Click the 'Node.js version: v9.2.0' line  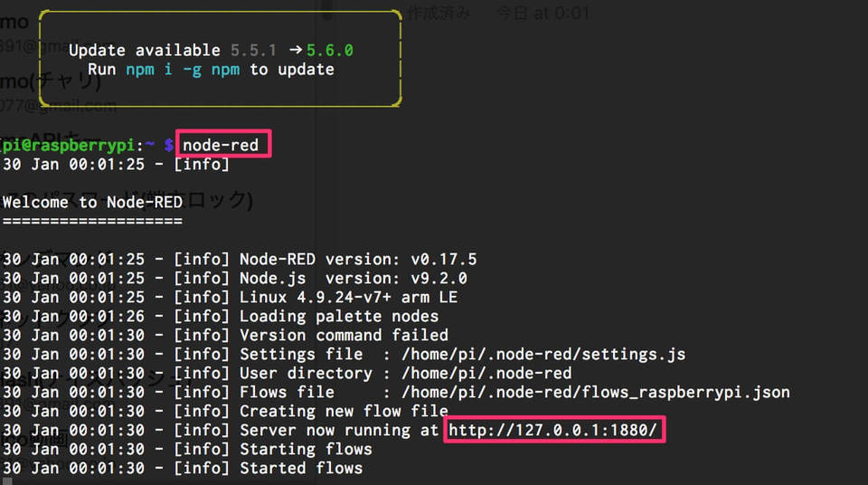353,278
